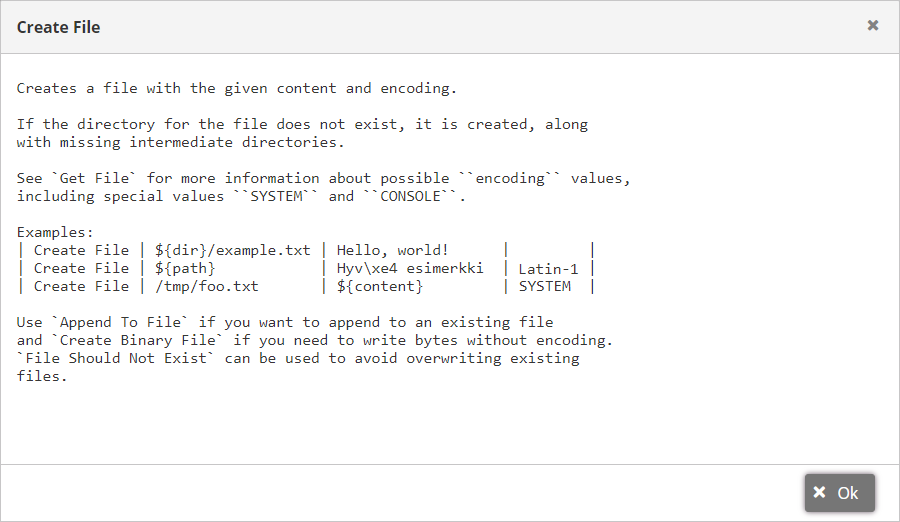The width and height of the screenshot is (900, 522).
Task: Click the Latin-1 encoding value
Action: tap(548, 269)
